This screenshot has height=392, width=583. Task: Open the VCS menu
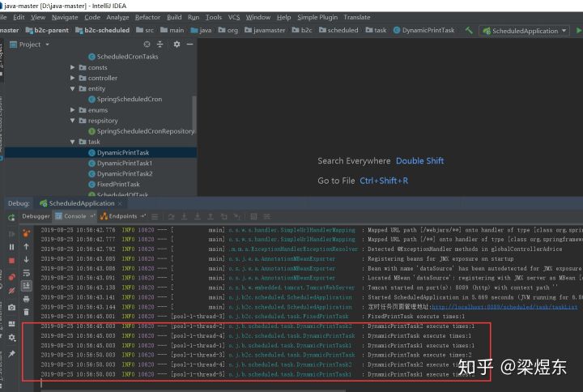[234, 17]
